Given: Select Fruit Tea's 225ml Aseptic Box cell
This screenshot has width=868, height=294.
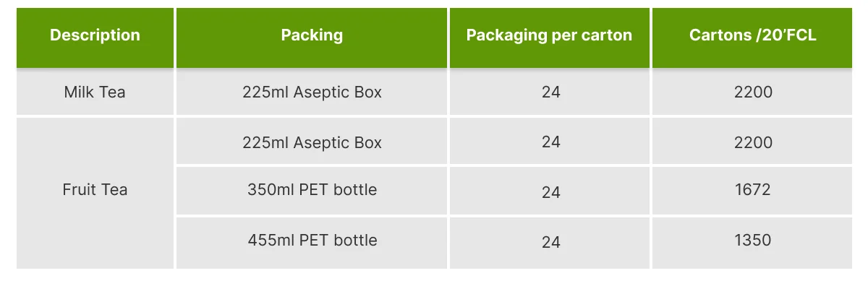Looking at the screenshot, I should [312, 142].
